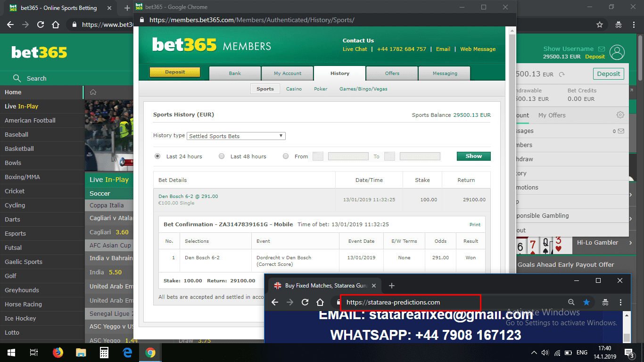The width and height of the screenshot is (644, 362).
Task: Open Edge browser from the taskbar
Action: pos(127,353)
